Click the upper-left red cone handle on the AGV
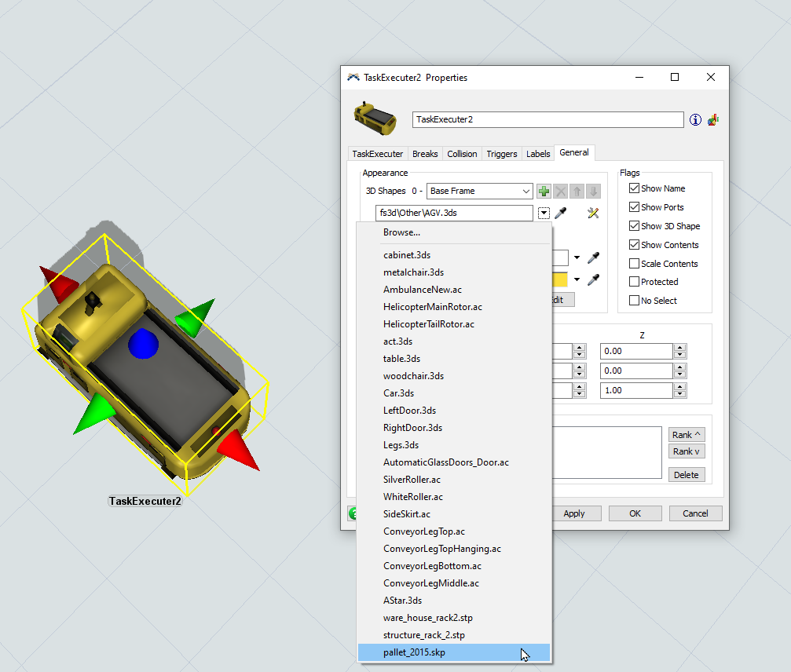This screenshot has width=791, height=672. pyautogui.click(x=59, y=285)
